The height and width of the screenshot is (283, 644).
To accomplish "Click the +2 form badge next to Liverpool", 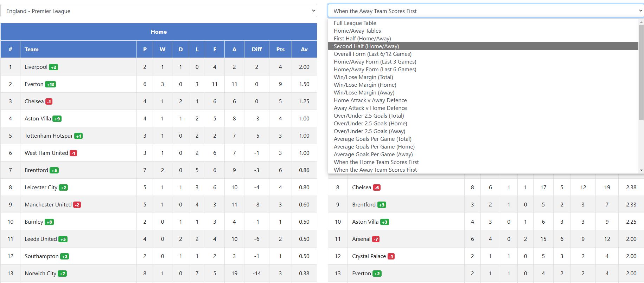I will (53, 67).
